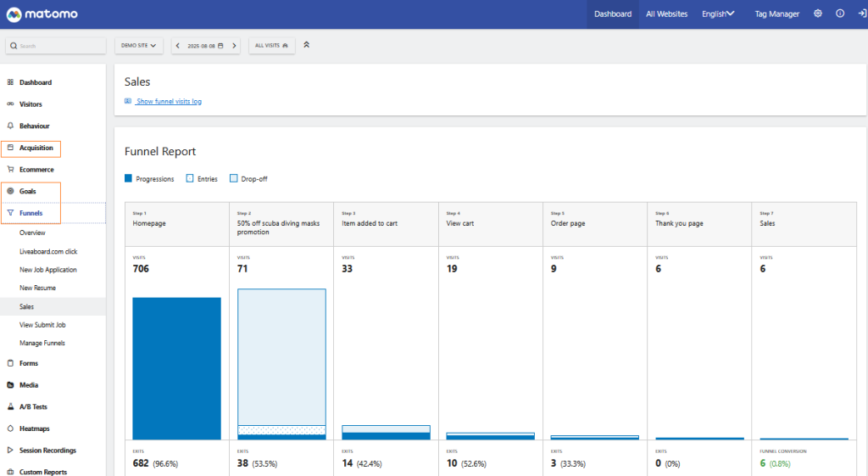Toggle the Entries legend box
This screenshot has height=476, width=868.
coord(190,179)
